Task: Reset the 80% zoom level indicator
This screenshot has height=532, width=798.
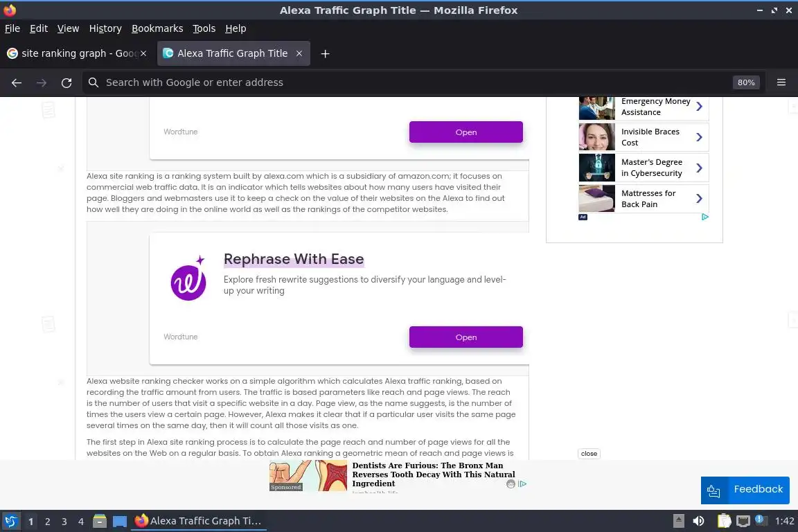Action: (746, 82)
